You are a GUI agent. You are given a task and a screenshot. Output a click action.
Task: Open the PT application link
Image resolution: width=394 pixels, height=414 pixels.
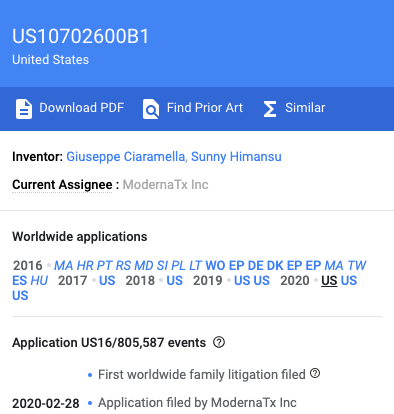tap(105, 266)
